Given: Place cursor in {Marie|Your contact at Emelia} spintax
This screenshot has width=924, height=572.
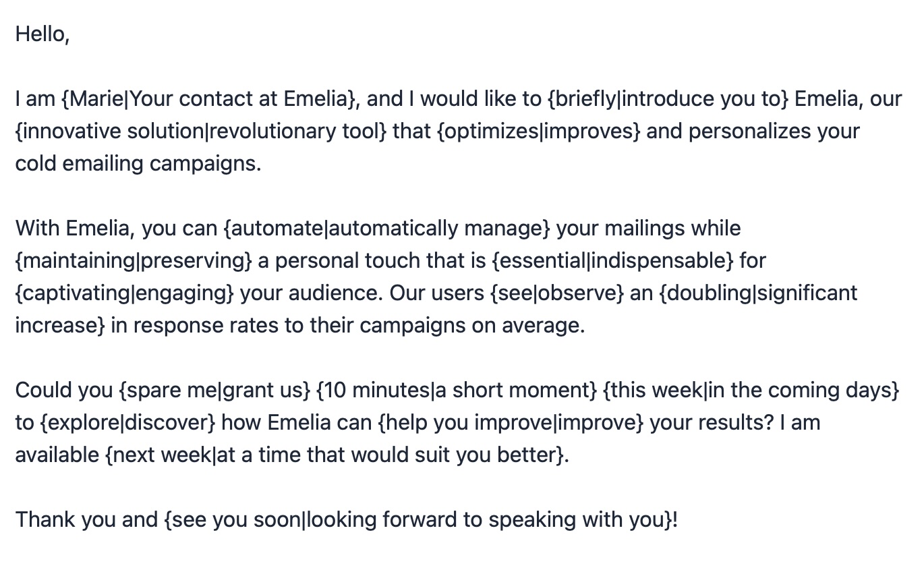Looking at the screenshot, I should 210,98.
